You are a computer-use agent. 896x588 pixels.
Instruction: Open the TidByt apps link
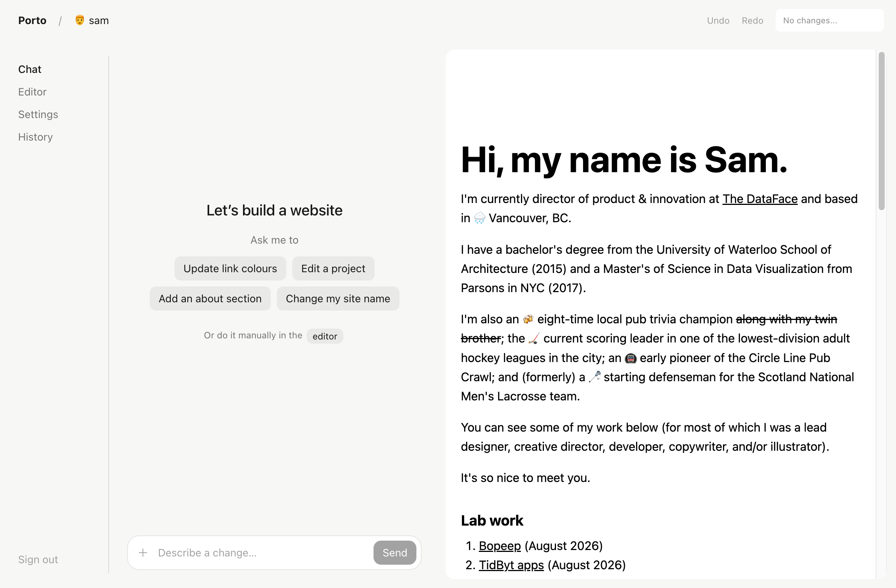coord(511,565)
